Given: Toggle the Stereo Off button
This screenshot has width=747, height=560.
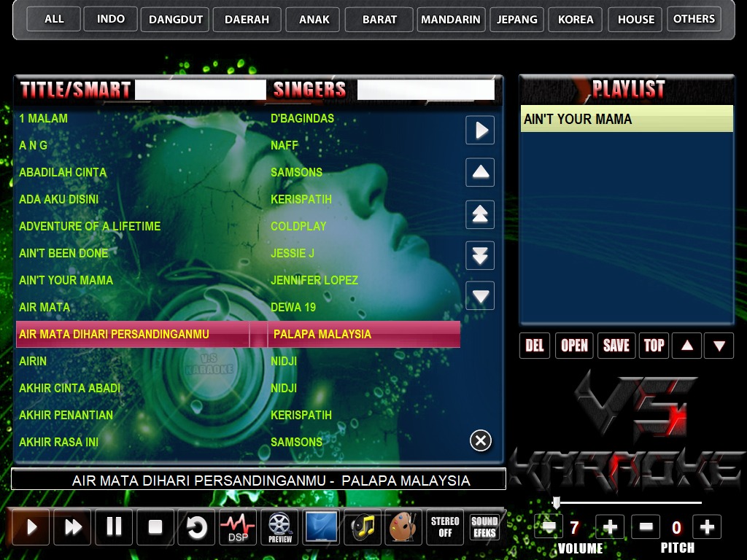Looking at the screenshot, I should [445, 526].
